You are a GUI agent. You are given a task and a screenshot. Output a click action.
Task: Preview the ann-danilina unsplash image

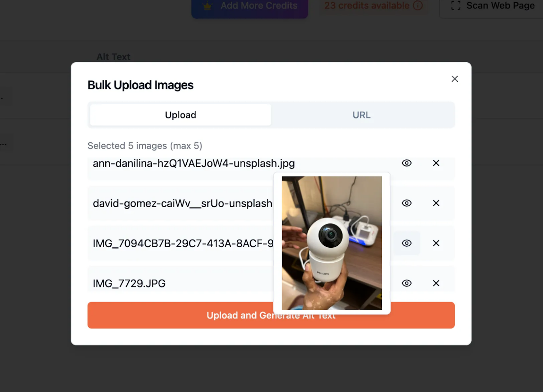pyautogui.click(x=407, y=163)
